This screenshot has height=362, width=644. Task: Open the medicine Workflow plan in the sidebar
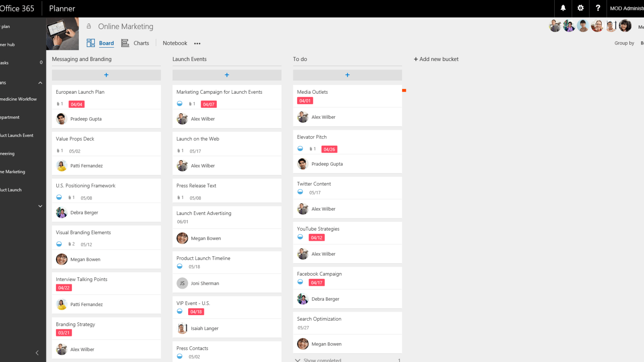point(19,99)
